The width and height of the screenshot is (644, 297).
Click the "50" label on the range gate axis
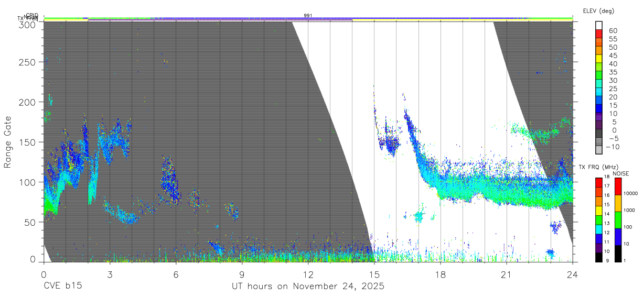coord(30,222)
